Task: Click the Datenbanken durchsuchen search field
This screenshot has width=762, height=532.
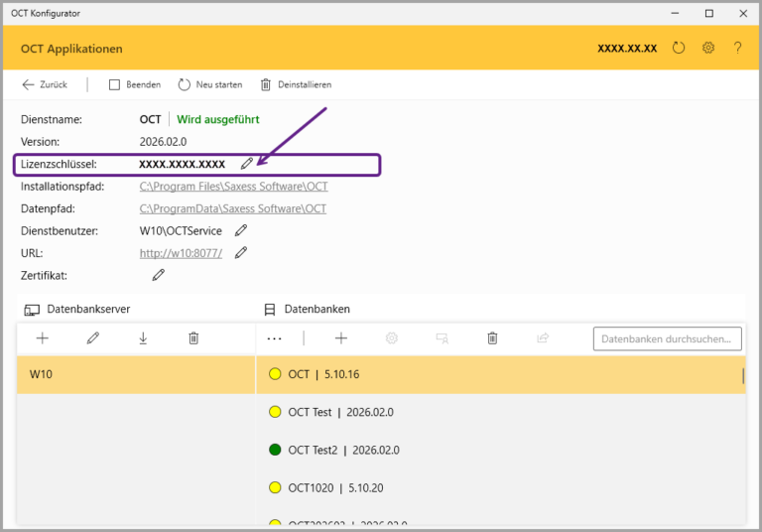Action: pyautogui.click(x=667, y=338)
